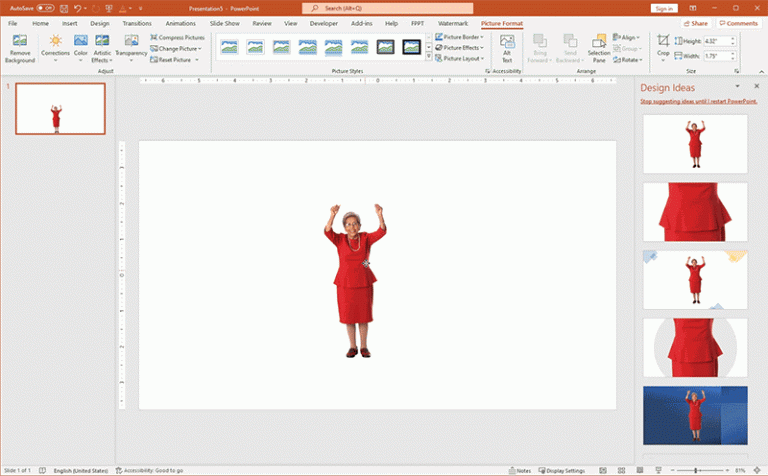Viewport: 768px width, 476px height.
Task: Choose the blue background design idea
Action: click(x=695, y=415)
